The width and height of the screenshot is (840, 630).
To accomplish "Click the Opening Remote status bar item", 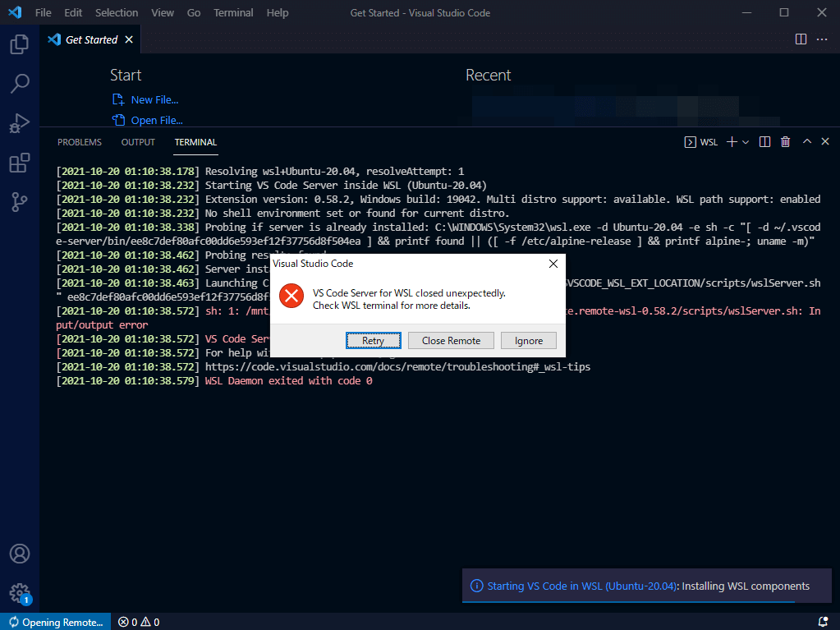I will [54, 622].
